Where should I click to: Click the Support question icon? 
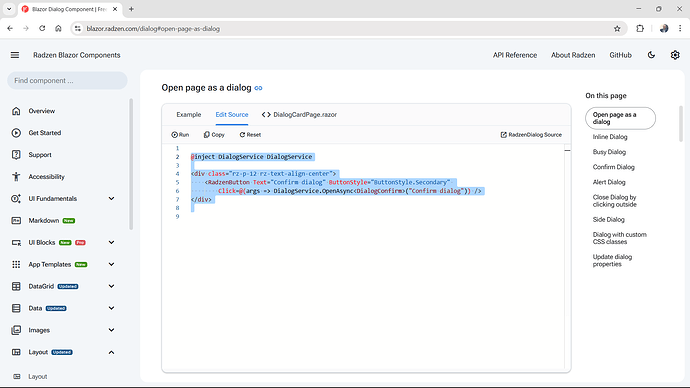pyautogui.click(x=16, y=155)
